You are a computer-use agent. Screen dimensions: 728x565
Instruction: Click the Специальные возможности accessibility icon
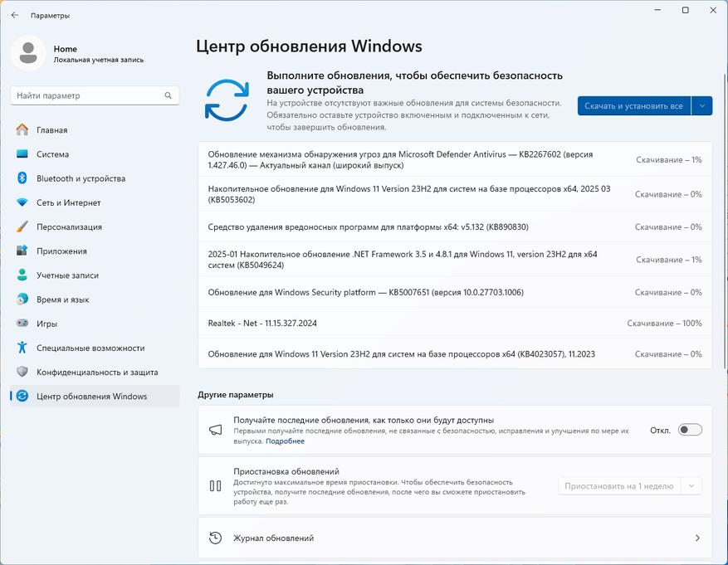pos(22,348)
